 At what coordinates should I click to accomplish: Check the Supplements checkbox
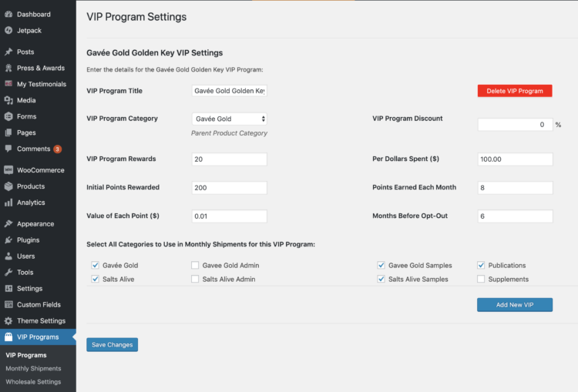pyautogui.click(x=481, y=280)
